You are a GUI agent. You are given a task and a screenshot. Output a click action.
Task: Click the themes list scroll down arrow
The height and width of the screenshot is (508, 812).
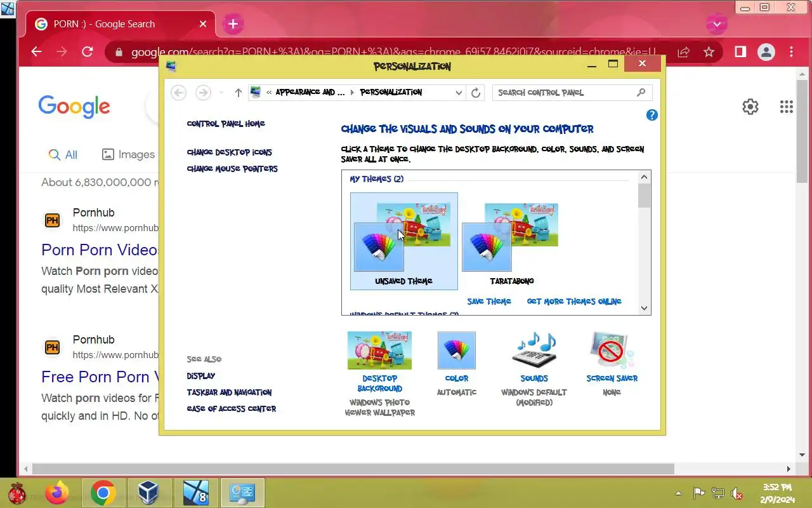(645, 309)
